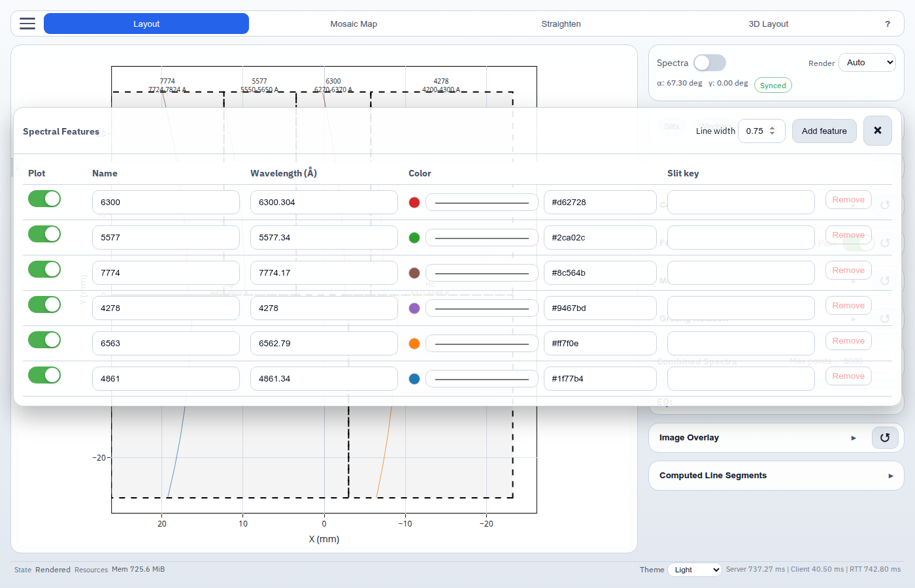Viewport: 915px width, 588px height.
Task: Click the Image Overlay reset icon
Action: click(x=885, y=438)
